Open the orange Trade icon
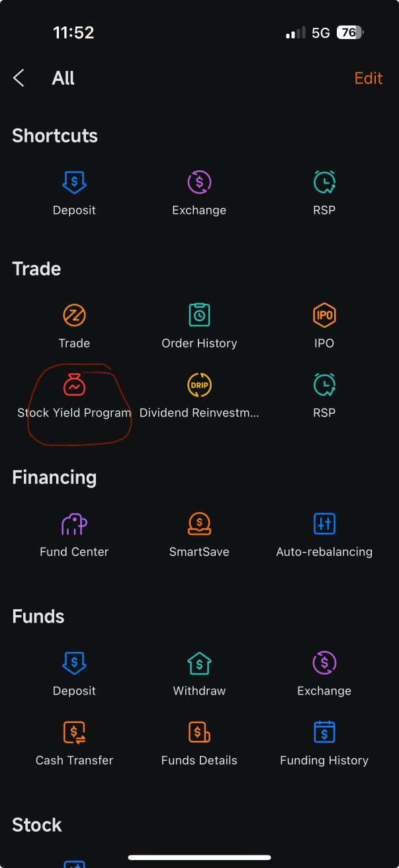This screenshot has width=399, height=868. 74,315
